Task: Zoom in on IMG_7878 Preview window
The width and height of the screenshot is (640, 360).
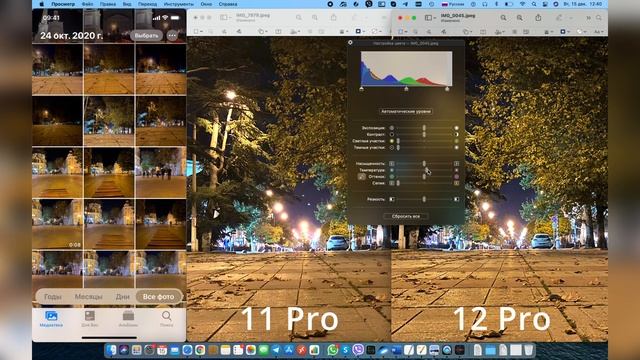Action: click(x=315, y=18)
